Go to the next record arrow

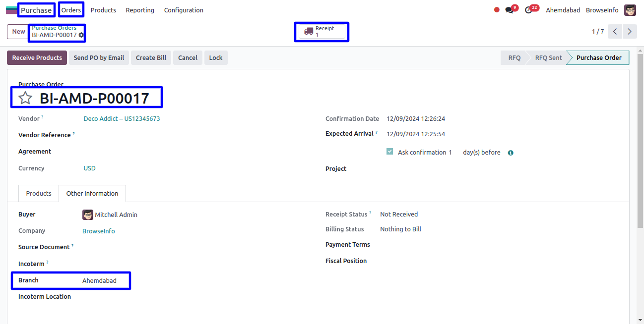(629, 32)
